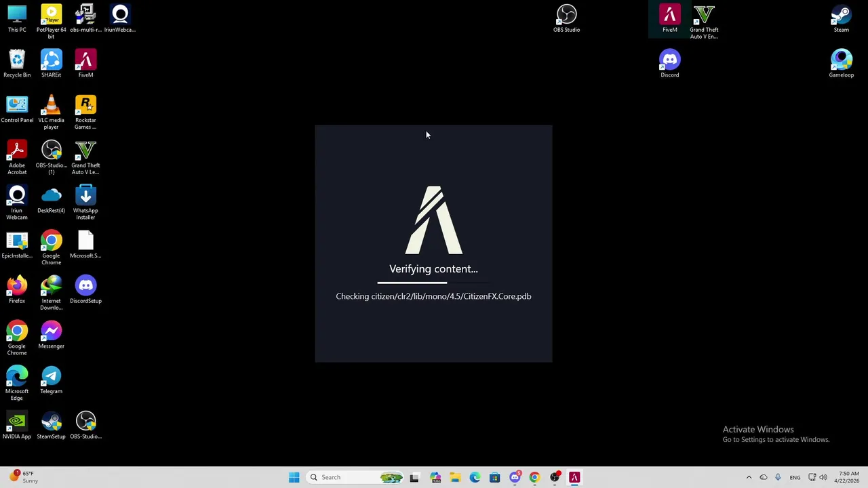Image resolution: width=868 pixels, height=488 pixels.
Task: Launch Telegram from the desktop
Action: (51, 380)
